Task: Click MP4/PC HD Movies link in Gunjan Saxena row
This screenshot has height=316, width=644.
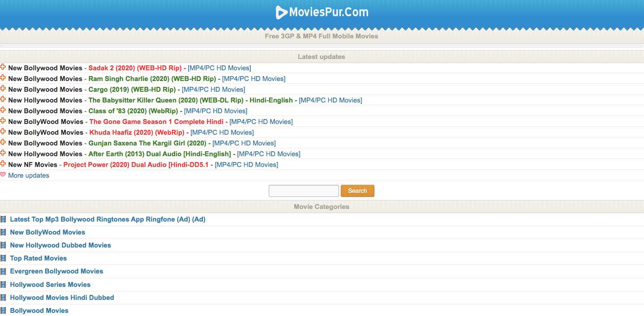Action: click(244, 143)
